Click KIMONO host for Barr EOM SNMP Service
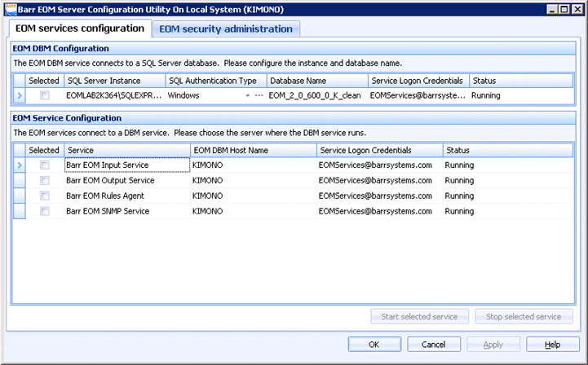This screenshot has width=588, height=365. 254,211
